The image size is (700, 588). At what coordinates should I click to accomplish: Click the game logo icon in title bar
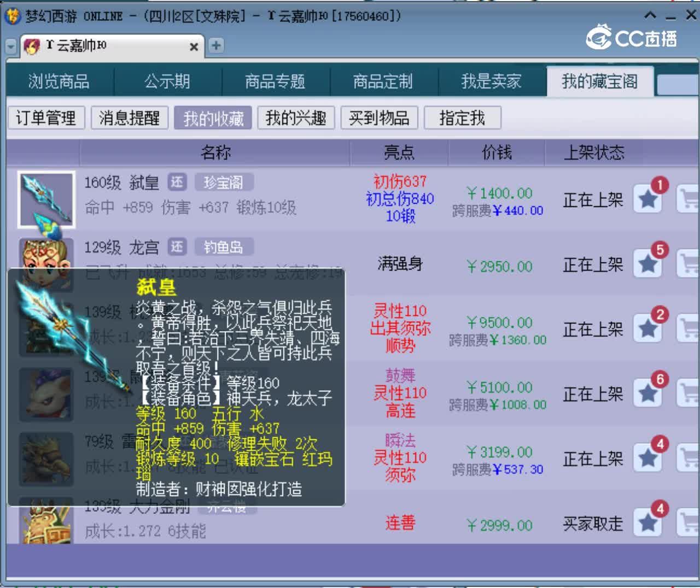pos(13,15)
